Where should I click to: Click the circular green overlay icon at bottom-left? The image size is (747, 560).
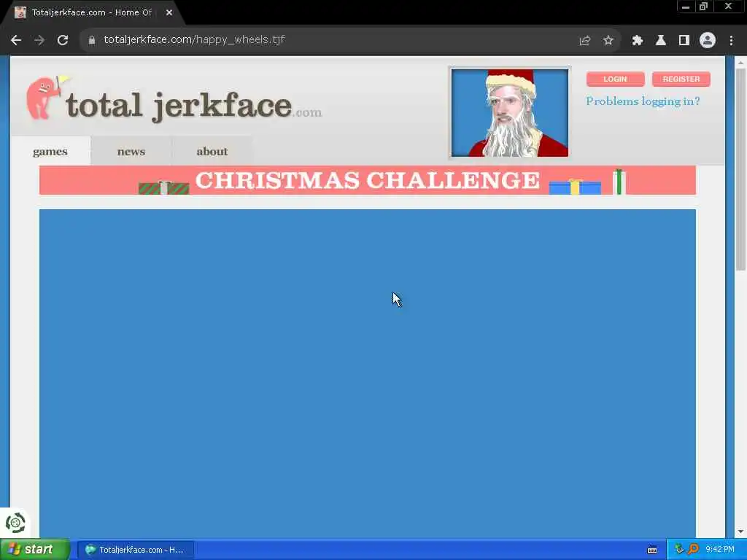pyautogui.click(x=15, y=523)
